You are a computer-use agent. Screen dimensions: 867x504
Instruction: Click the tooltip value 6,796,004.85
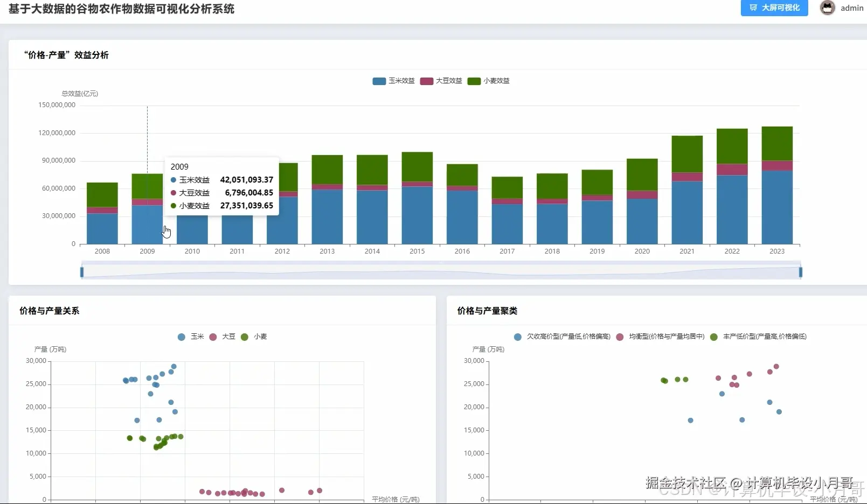click(x=249, y=193)
